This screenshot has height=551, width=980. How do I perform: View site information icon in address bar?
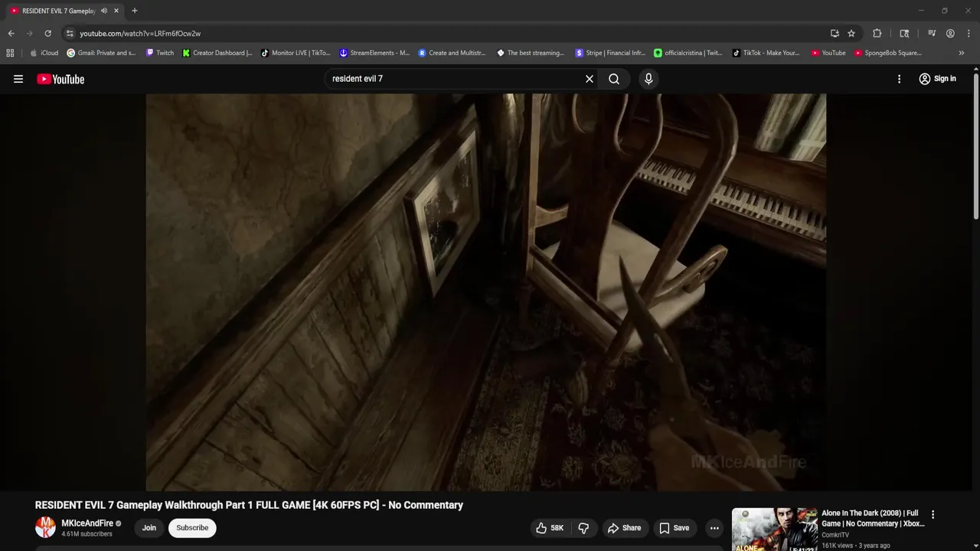tap(70, 34)
